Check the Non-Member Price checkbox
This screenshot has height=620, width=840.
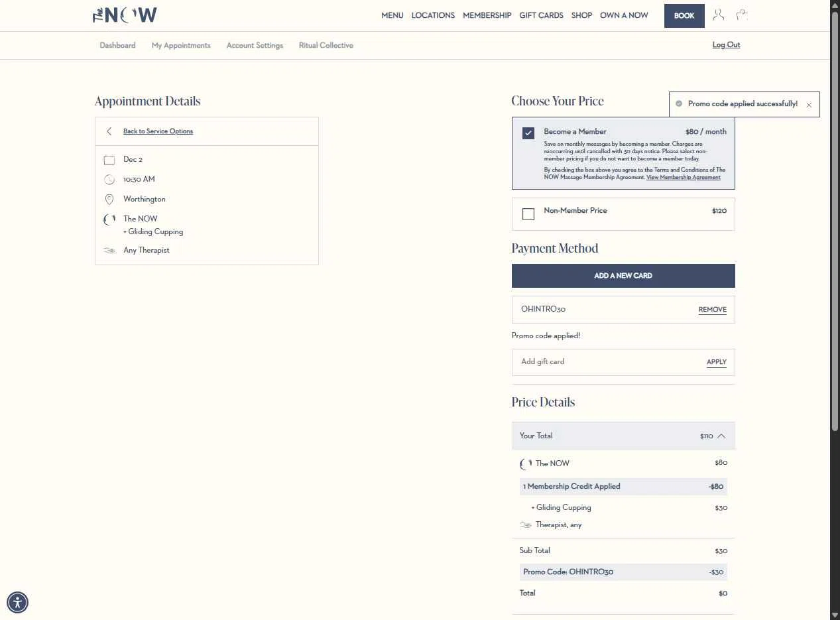tap(528, 214)
